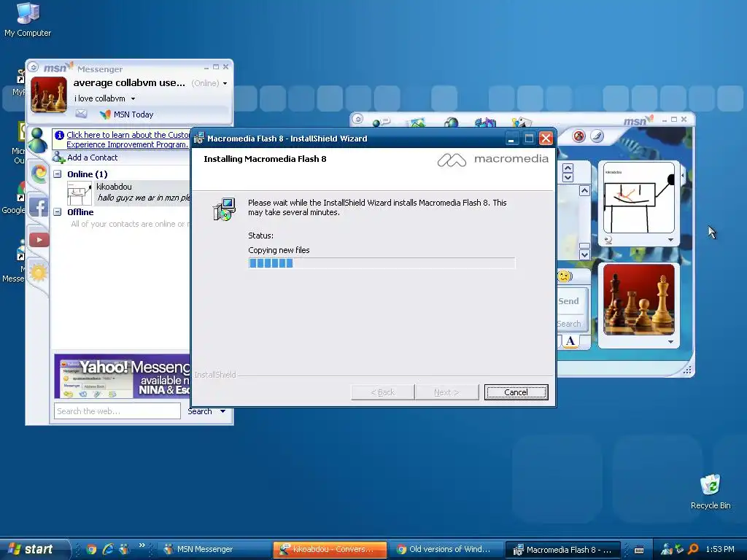The height and width of the screenshot is (560, 747).
Task: Open the dropdown under kikoabdou's display picture
Action: [671, 240]
